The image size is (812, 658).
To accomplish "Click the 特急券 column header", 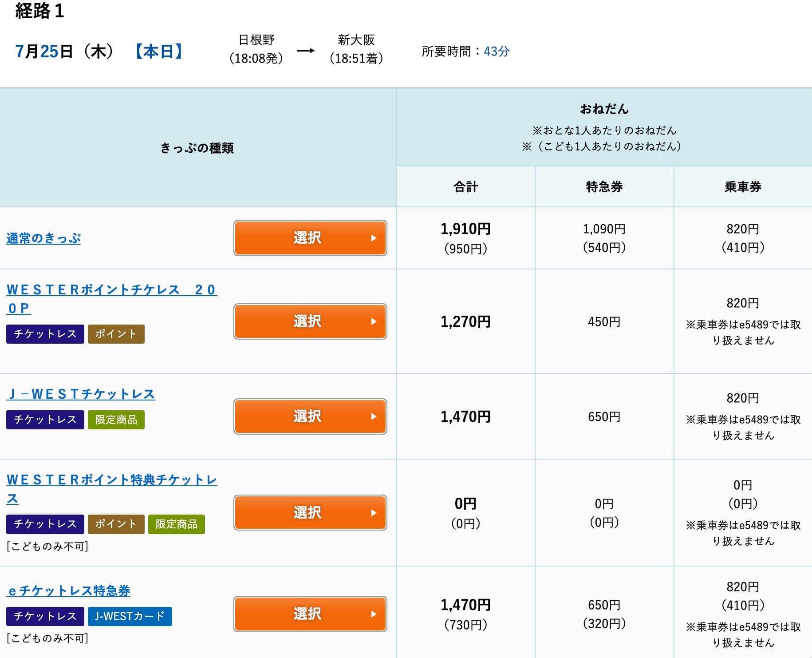I will pos(604,186).
